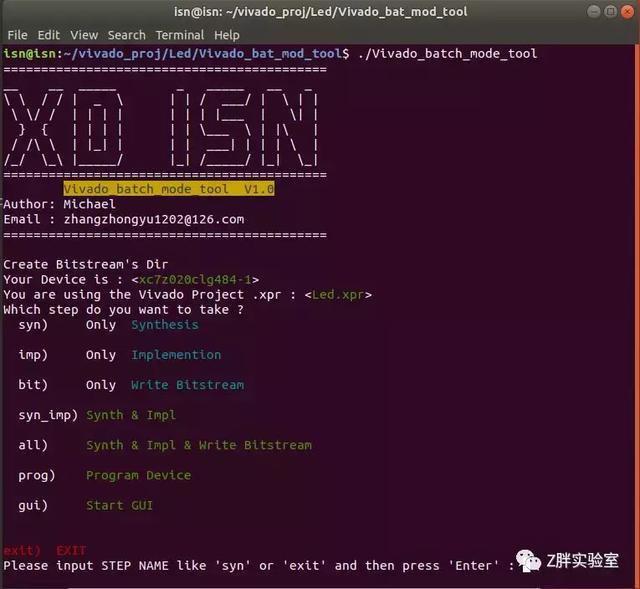Click 'Write Bitstream' in the bit row
The height and width of the screenshot is (589, 640).
click(x=187, y=385)
